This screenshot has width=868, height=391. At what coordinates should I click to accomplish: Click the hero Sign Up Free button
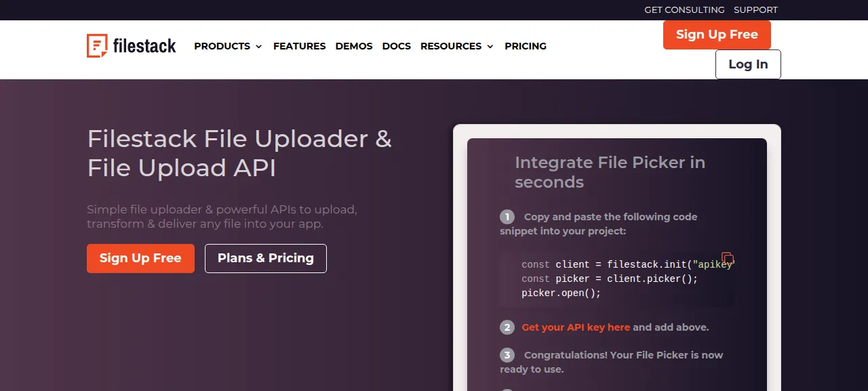pos(140,258)
